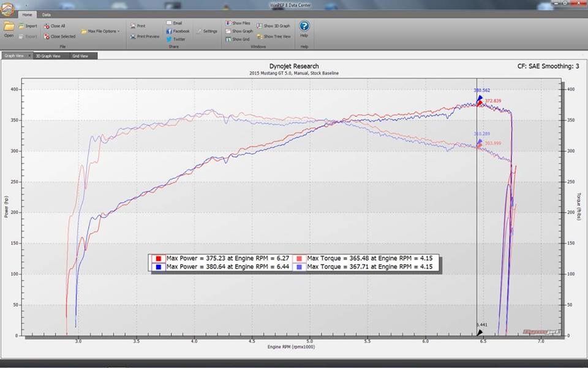Click the blue Max Power 380.64 legend swatch
This screenshot has height=368, width=588.
(158, 267)
